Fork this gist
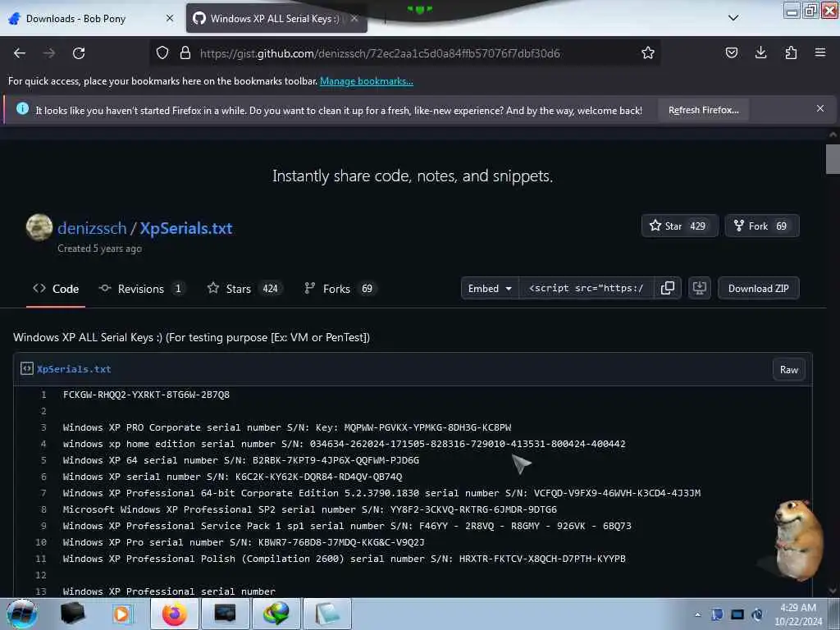The image size is (840, 630). 762,226
